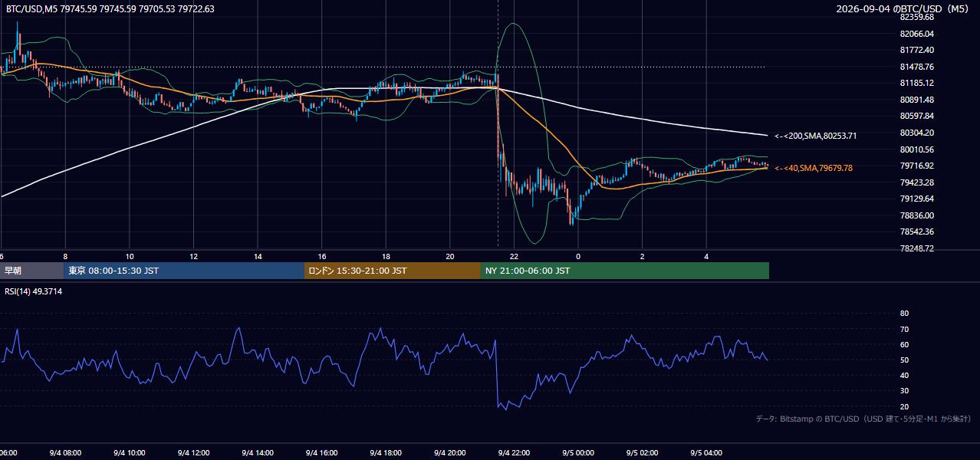Viewport: 980px width, 460px height.
Task: Click RSI axis level 50
Action: point(904,360)
